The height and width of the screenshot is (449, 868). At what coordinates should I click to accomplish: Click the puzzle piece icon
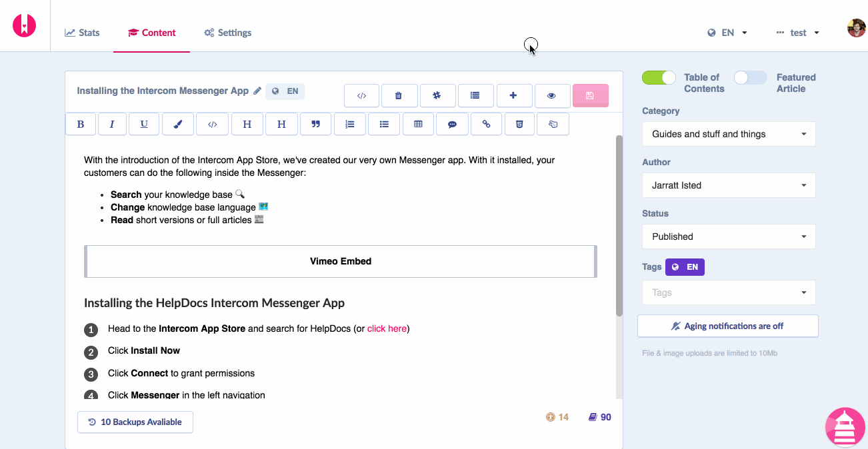point(437,96)
